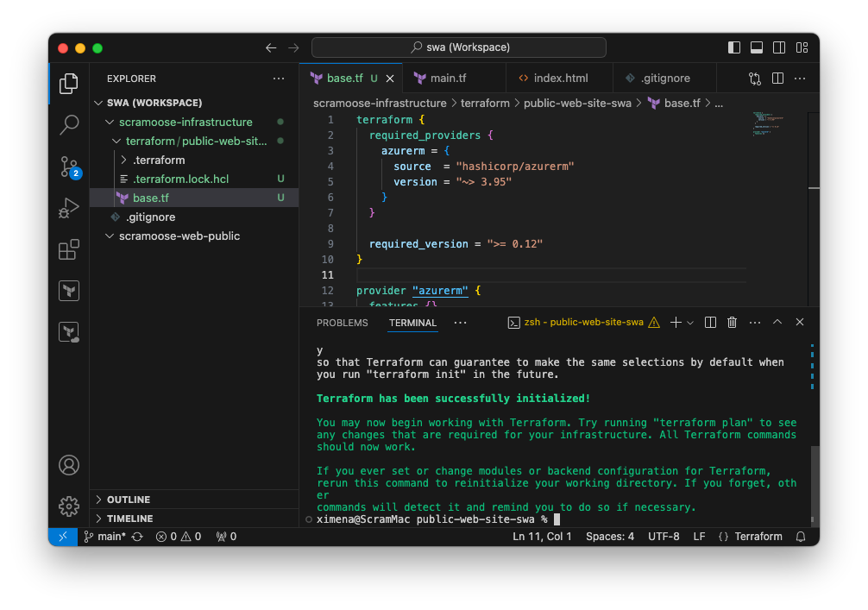Open the Explorer view in activity bar

(x=69, y=84)
